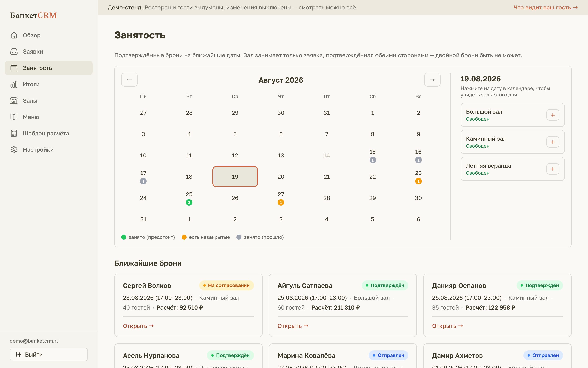Click the 'Расчёт: 122 958 ₽' amount
The height and width of the screenshot is (368, 588).
tap(490, 308)
